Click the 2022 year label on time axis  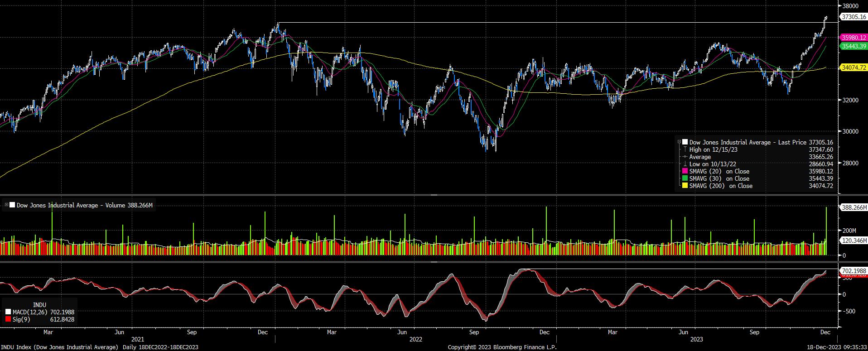click(x=415, y=339)
